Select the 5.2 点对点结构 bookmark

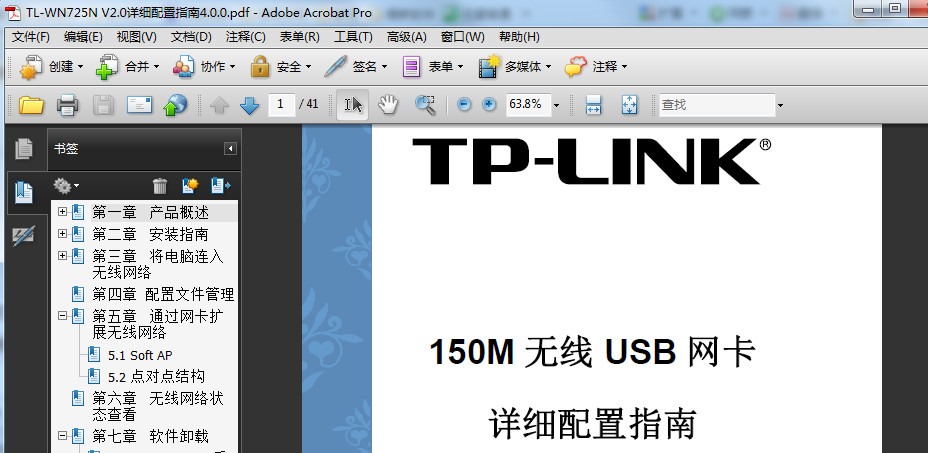point(156,376)
